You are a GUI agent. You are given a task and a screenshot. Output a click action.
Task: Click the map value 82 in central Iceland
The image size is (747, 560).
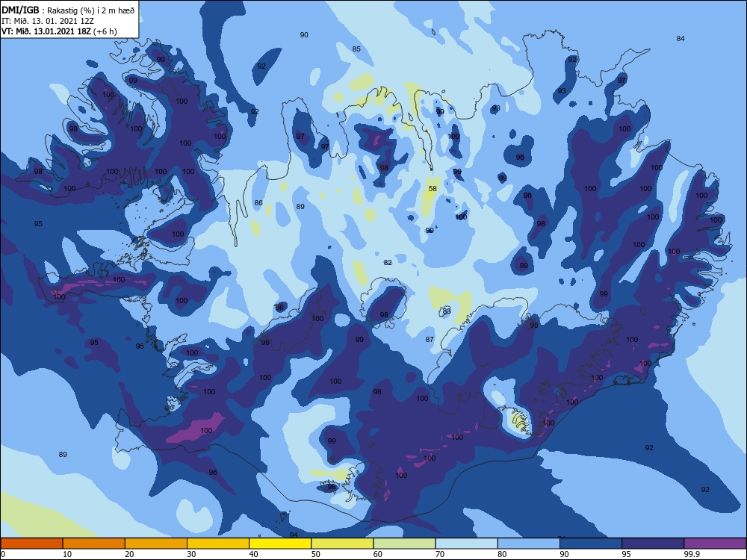[x=388, y=263]
